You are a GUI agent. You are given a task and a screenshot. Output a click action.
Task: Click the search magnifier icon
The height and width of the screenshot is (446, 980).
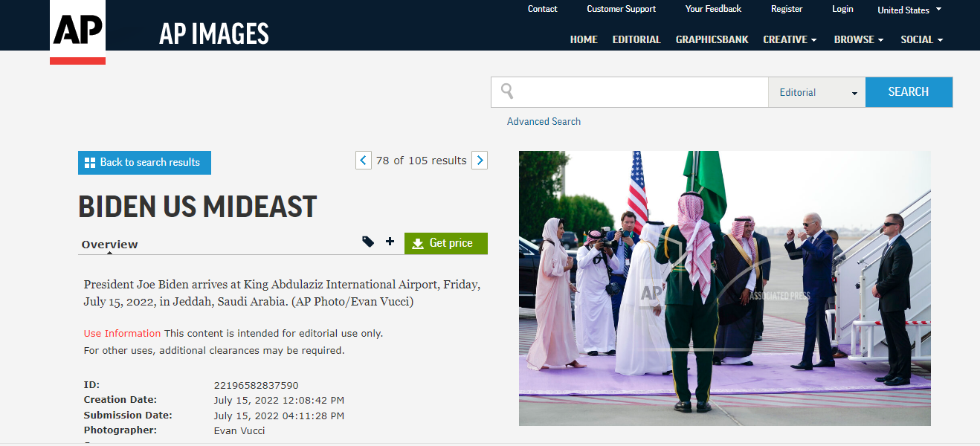[507, 91]
